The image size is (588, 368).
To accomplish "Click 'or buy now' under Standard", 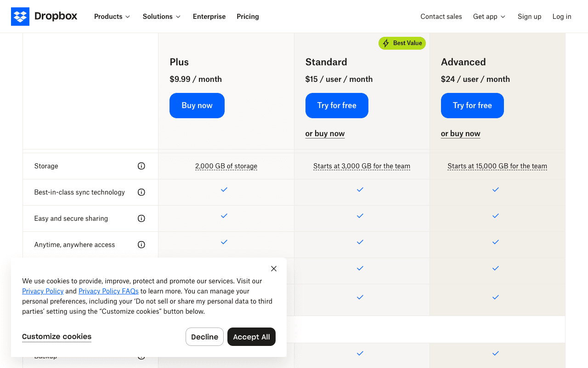I will click(x=325, y=134).
